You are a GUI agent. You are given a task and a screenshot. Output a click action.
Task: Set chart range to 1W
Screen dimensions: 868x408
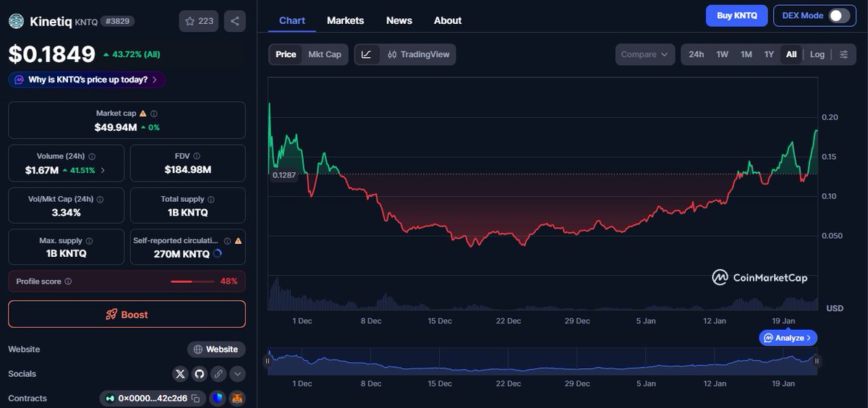pos(722,54)
